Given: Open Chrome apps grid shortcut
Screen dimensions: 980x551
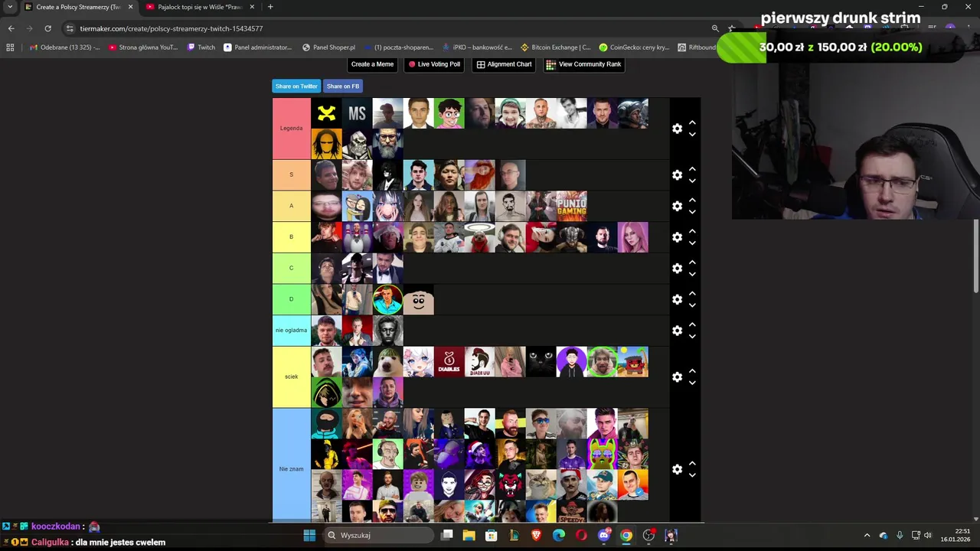Looking at the screenshot, I should (10, 47).
